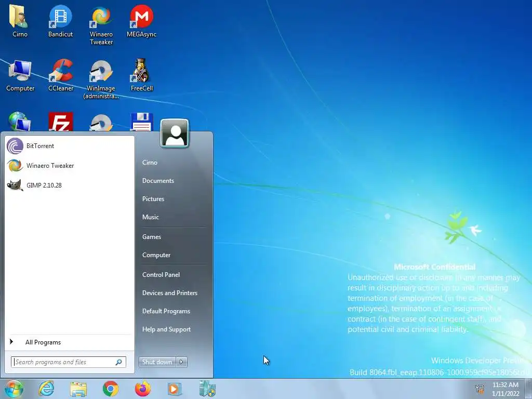Click the Shut down button

click(x=157, y=362)
